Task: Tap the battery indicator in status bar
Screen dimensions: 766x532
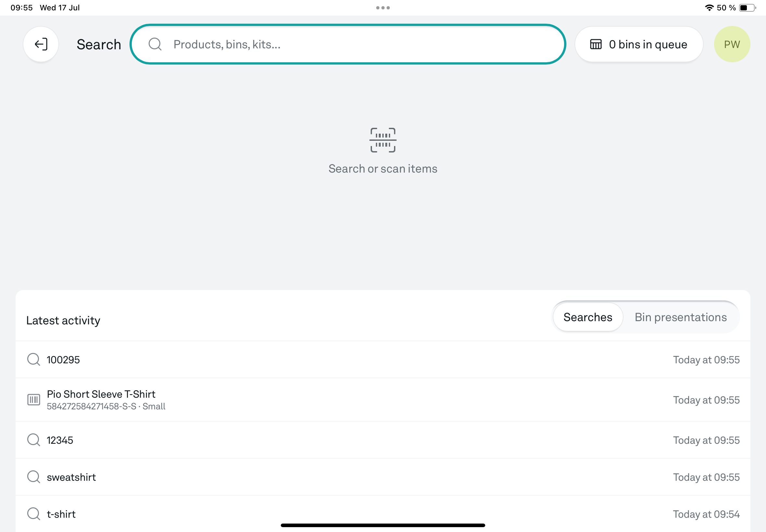Action: coord(747,8)
